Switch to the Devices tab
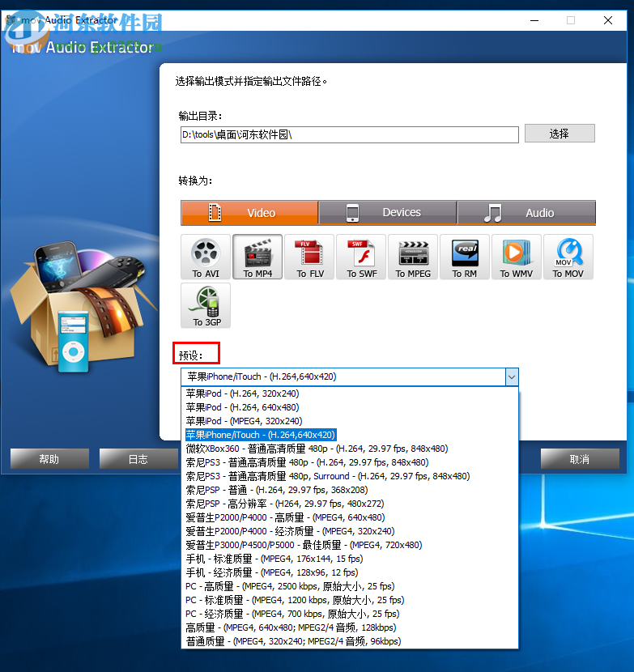This screenshot has height=672, width=634. click(x=388, y=213)
